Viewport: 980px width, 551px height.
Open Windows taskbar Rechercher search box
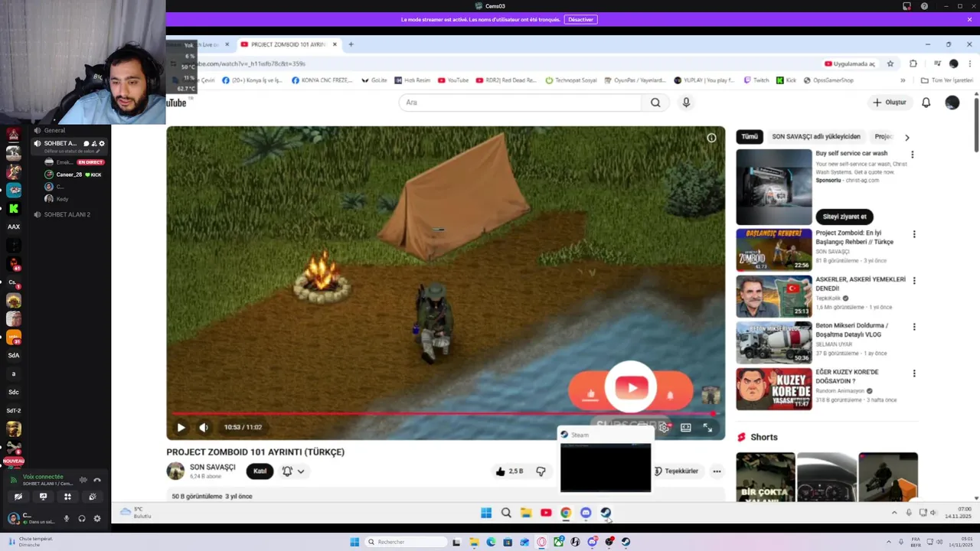click(x=406, y=542)
